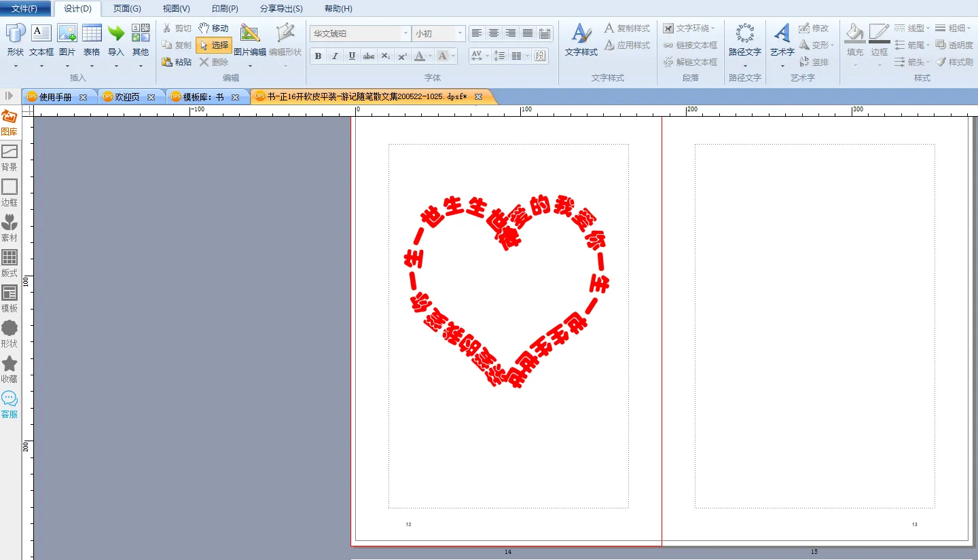The width and height of the screenshot is (978, 560).
Task: Open the 小初 font size dropdown
Action: coord(460,33)
